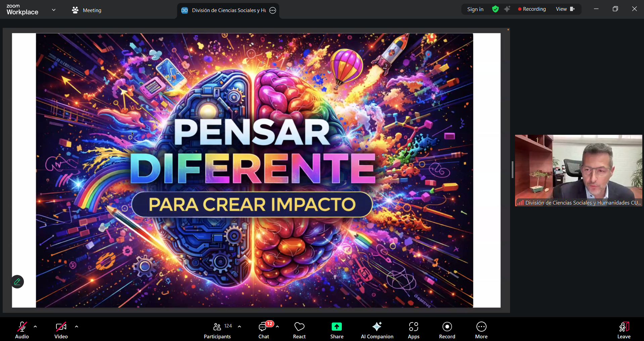The image size is (644, 341).
Task: Open Participants list showing 124
Action: [x=218, y=330]
